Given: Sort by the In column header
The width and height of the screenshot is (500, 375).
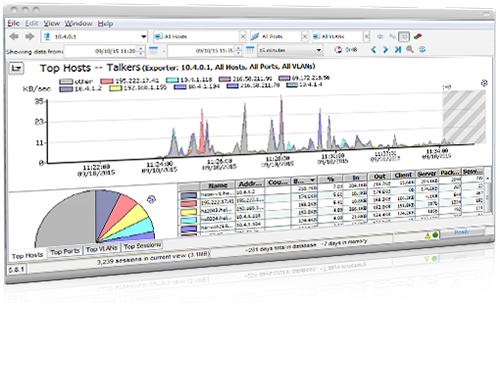Looking at the screenshot, I should (x=355, y=178).
